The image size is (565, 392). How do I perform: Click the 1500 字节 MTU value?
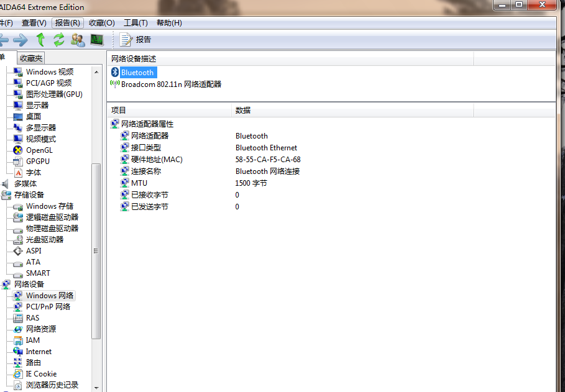coord(251,183)
